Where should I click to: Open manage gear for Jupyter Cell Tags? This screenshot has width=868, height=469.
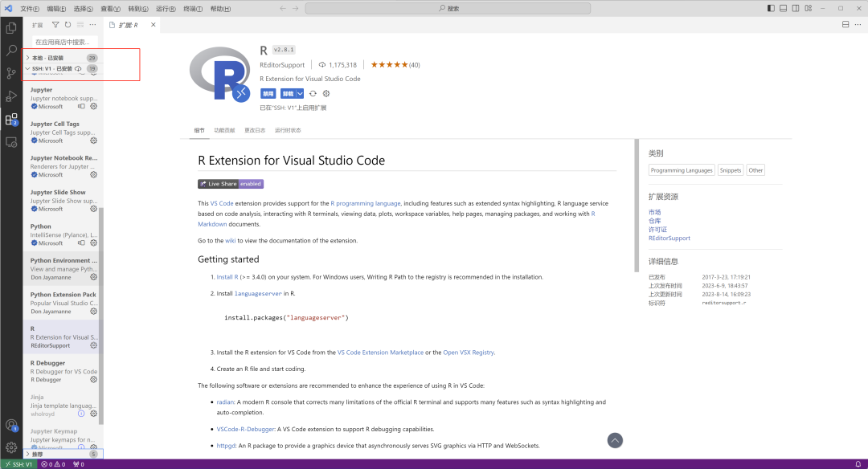tap(93, 141)
